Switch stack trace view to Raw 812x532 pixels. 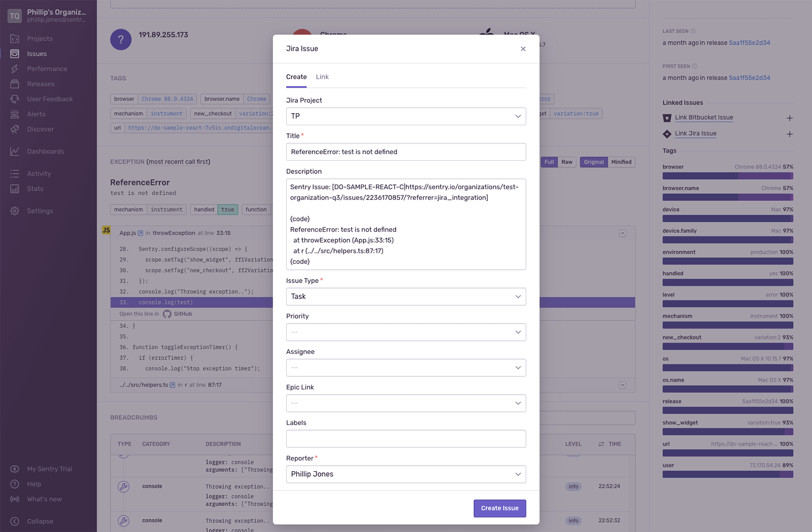pos(567,162)
